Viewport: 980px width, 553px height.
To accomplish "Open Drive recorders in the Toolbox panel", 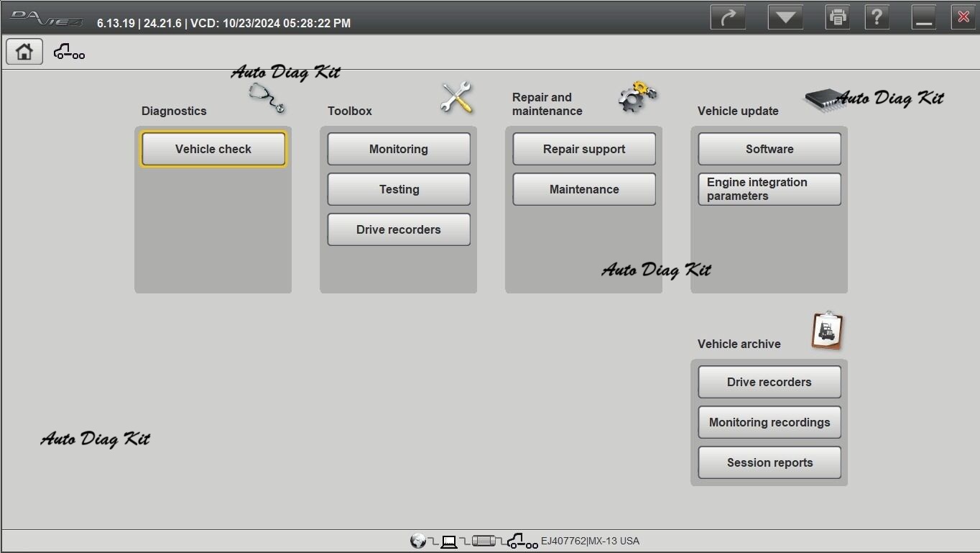I will tap(399, 229).
